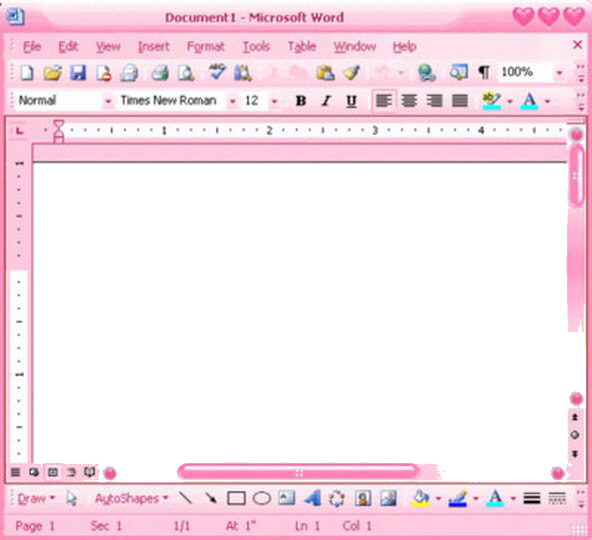Open the File menu
The height and width of the screenshot is (540, 592).
pyautogui.click(x=32, y=46)
